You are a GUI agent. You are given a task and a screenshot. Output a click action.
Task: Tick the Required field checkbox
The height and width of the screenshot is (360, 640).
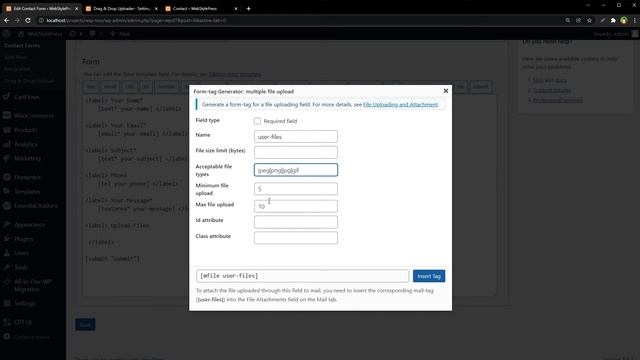(x=257, y=121)
